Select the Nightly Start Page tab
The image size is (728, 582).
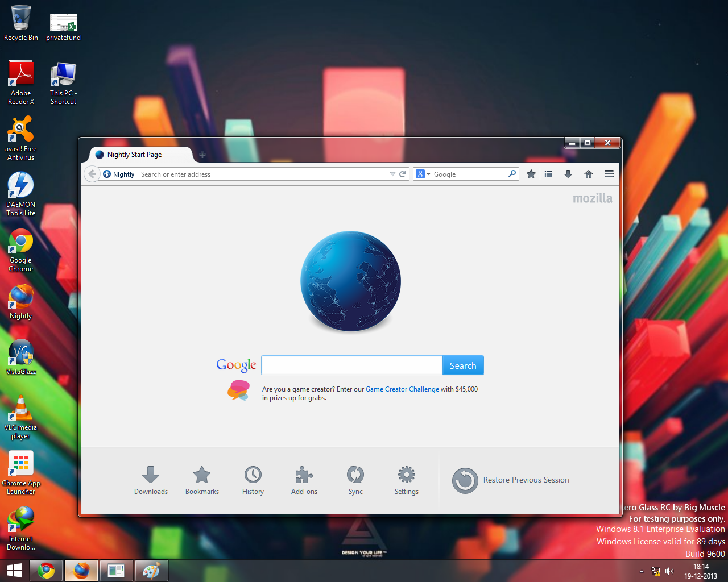coord(141,155)
